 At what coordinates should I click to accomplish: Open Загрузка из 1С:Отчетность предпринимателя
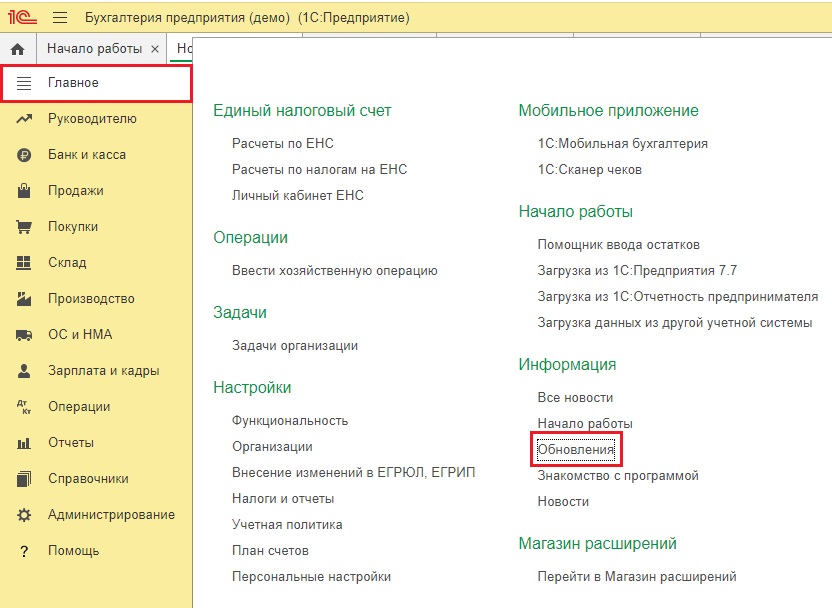(x=678, y=297)
